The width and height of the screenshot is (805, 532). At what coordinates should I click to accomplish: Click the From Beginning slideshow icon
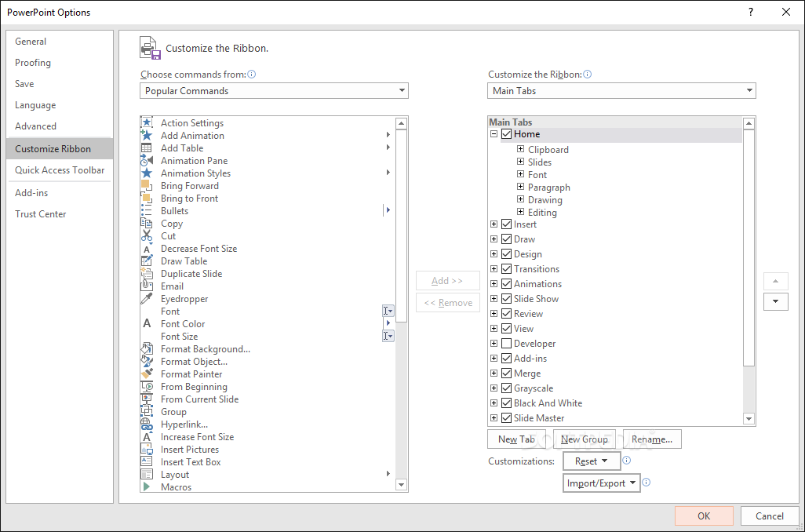coord(147,387)
